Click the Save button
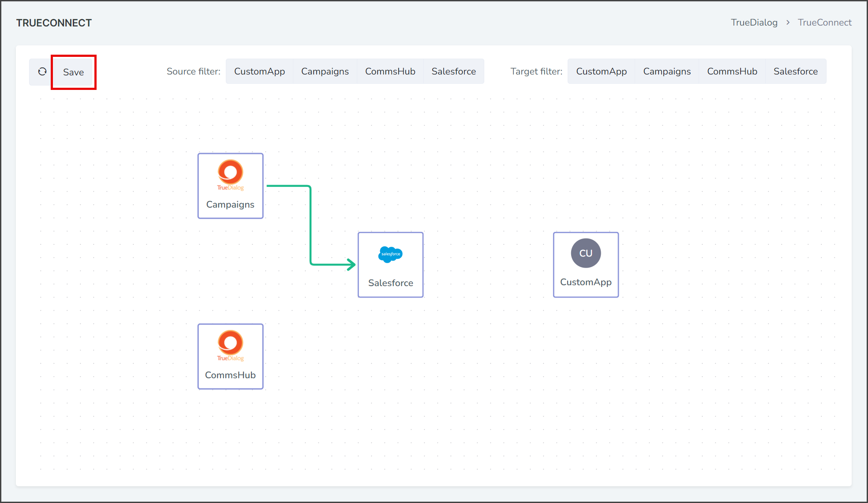 (73, 72)
